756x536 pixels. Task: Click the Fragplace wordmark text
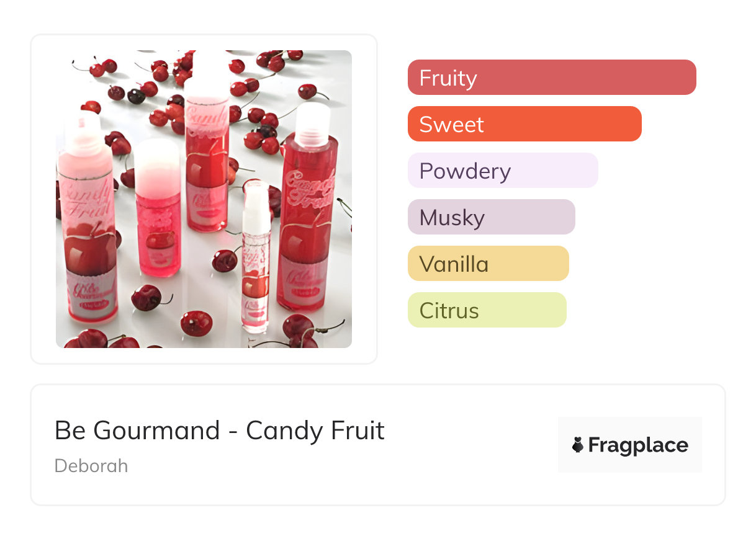coord(638,445)
